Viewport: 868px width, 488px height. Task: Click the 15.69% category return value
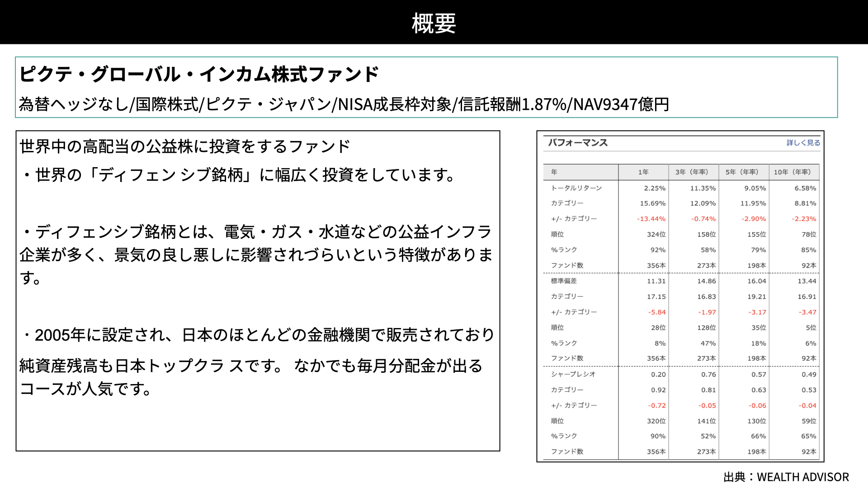652,204
